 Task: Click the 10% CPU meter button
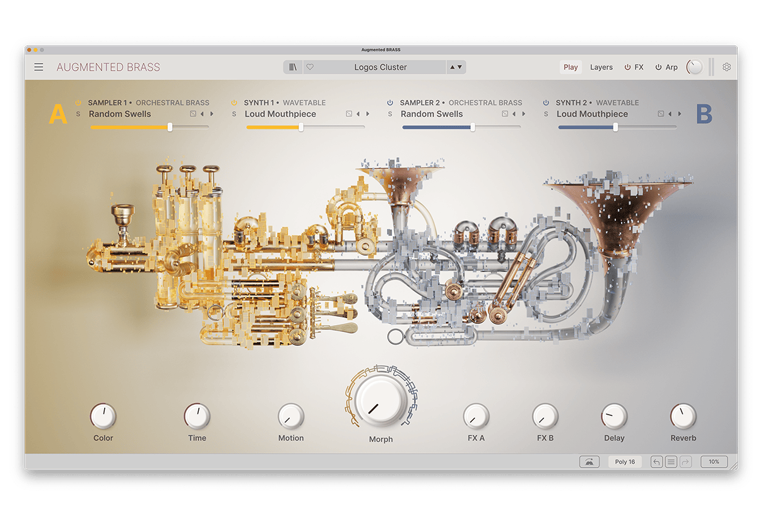click(x=714, y=462)
